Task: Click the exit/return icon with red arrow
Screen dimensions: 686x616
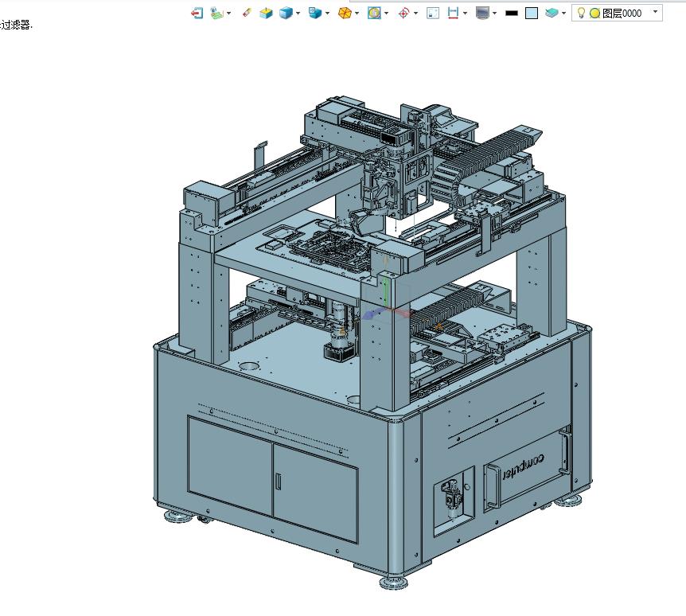Action: pos(197,13)
